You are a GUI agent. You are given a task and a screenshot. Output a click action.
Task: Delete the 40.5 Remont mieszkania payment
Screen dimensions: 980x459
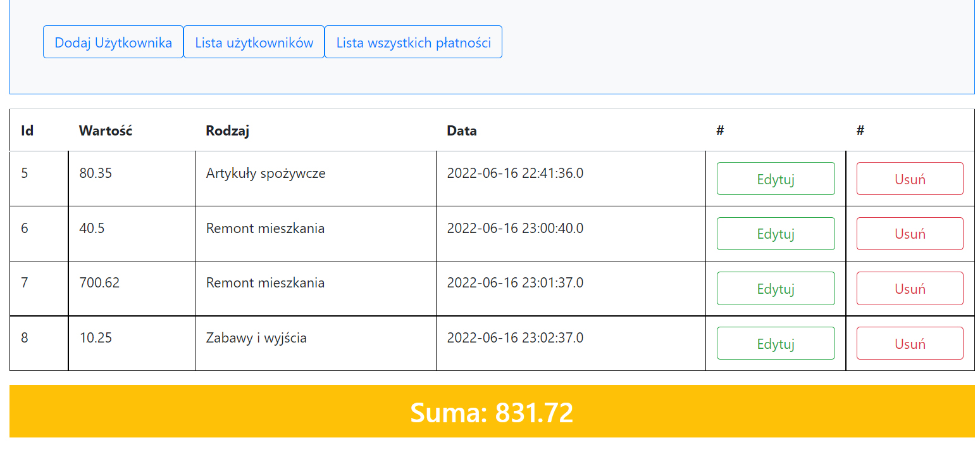click(910, 234)
